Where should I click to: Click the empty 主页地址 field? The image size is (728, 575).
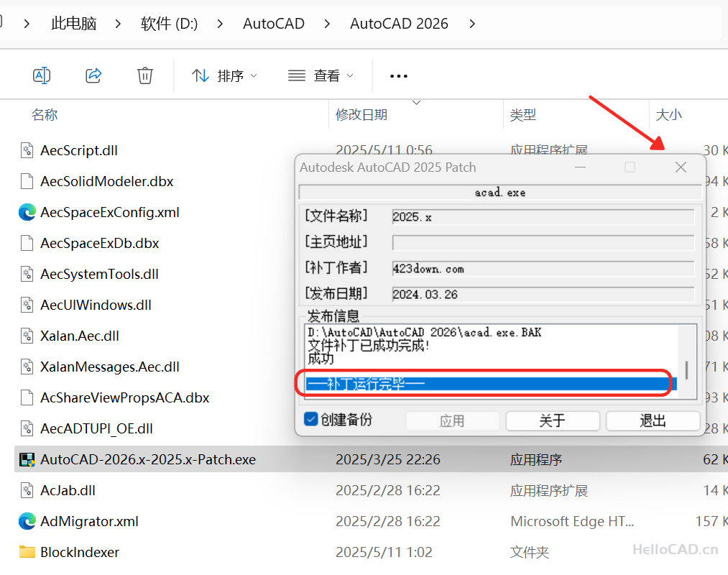pos(543,242)
